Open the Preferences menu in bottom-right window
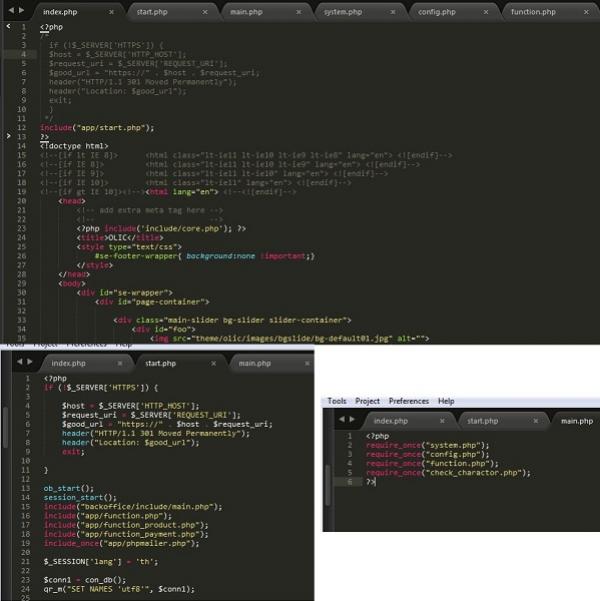The image size is (600, 601). click(x=409, y=401)
